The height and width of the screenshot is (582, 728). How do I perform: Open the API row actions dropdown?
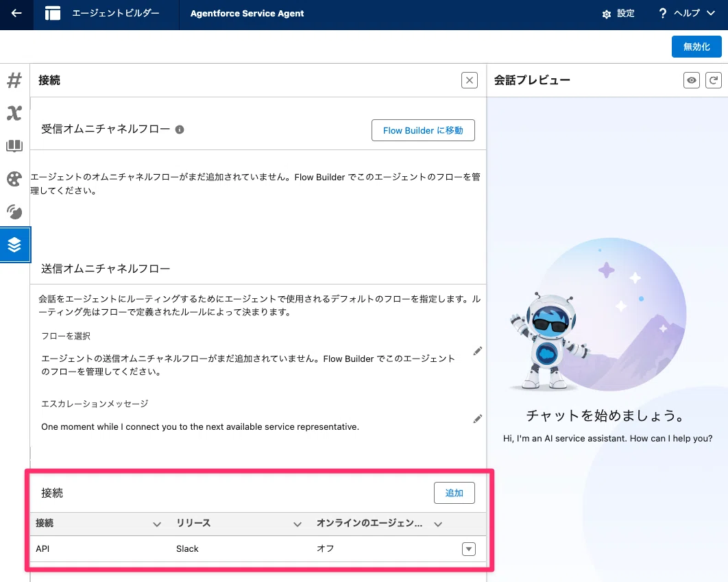point(469,549)
